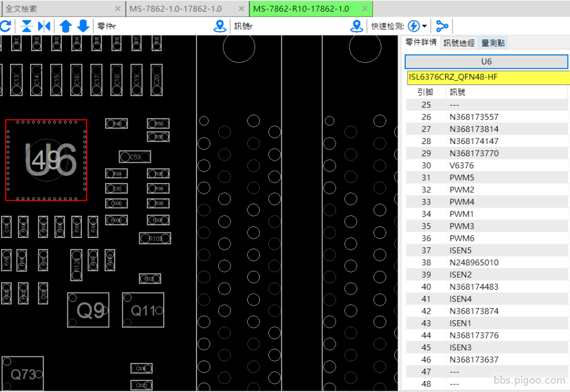Click the vertical flip board icon

click(x=26, y=26)
